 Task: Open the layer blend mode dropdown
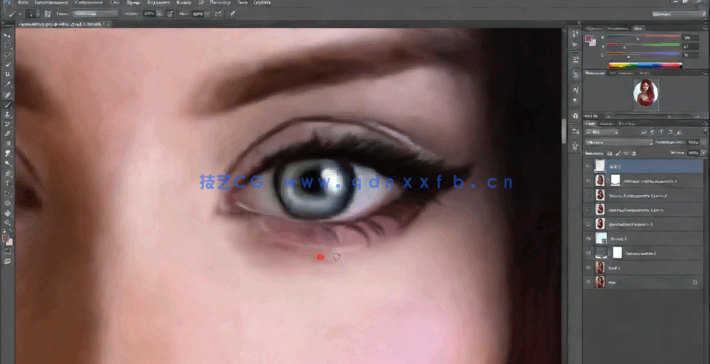click(x=619, y=142)
